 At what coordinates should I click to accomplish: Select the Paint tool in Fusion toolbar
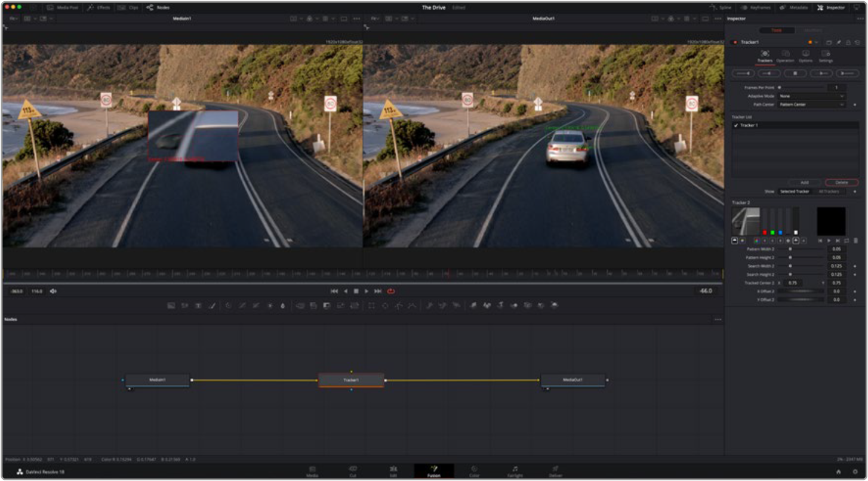point(211,306)
